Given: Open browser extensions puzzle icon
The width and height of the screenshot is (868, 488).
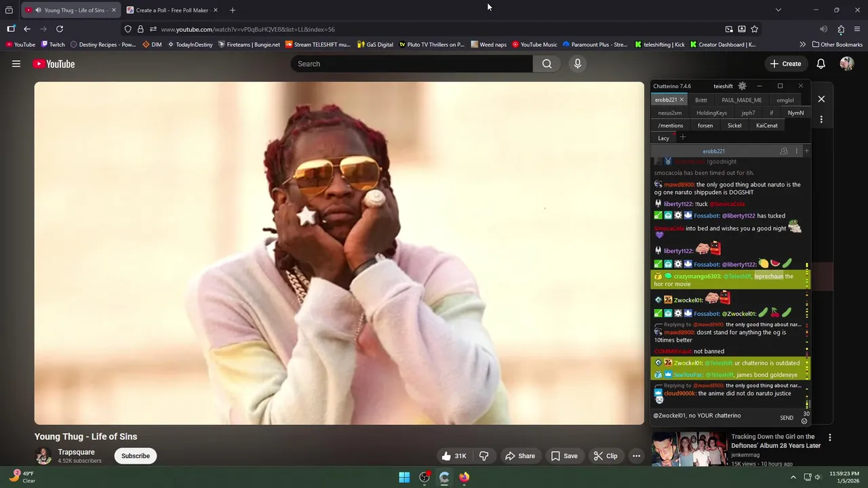Looking at the screenshot, I should [x=841, y=29].
